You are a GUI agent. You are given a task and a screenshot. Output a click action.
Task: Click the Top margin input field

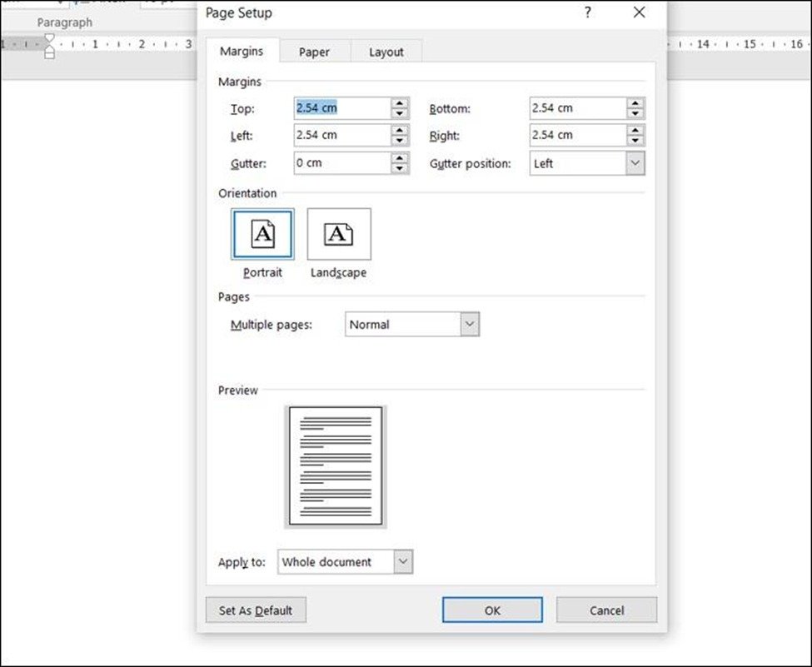point(343,108)
